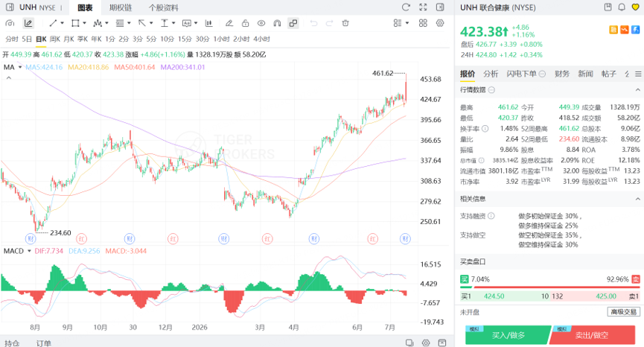644x347 pixels.
Task: Open the text tool dropdown arrow
Action: point(173,23)
